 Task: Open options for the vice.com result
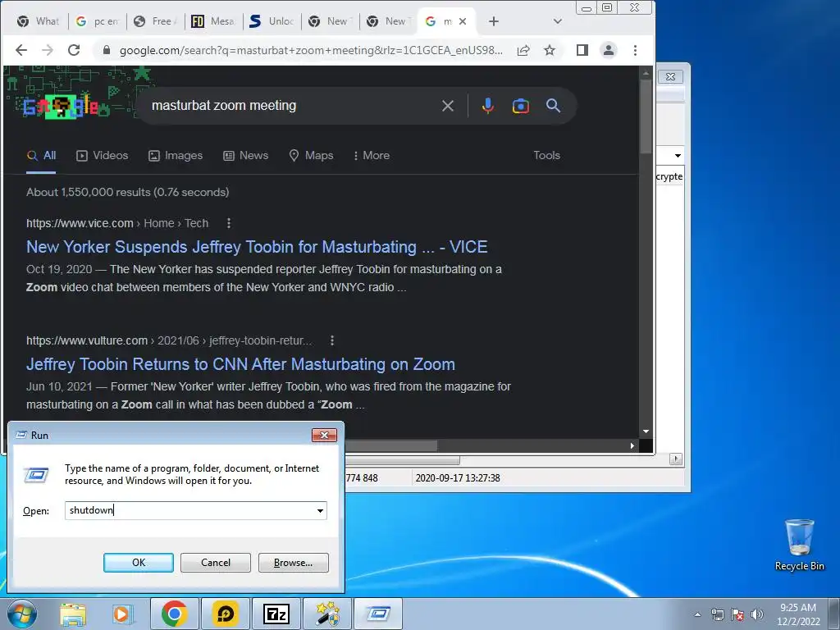coord(229,223)
